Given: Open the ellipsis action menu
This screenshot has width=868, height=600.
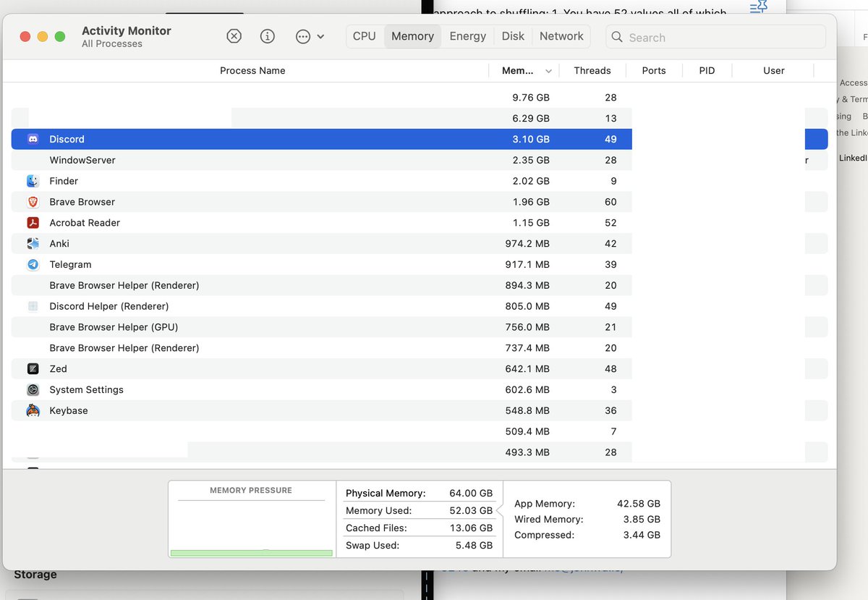Looking at the screenshot, I should click(310, 36).
